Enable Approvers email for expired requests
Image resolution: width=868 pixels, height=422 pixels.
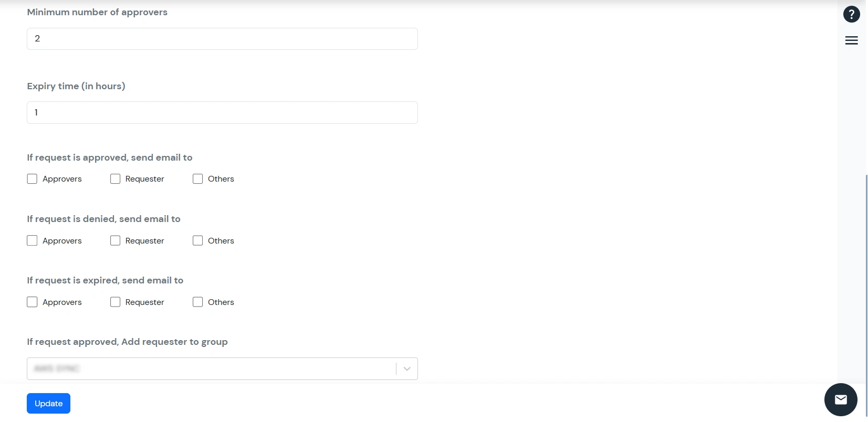click(x=32, y=302)
